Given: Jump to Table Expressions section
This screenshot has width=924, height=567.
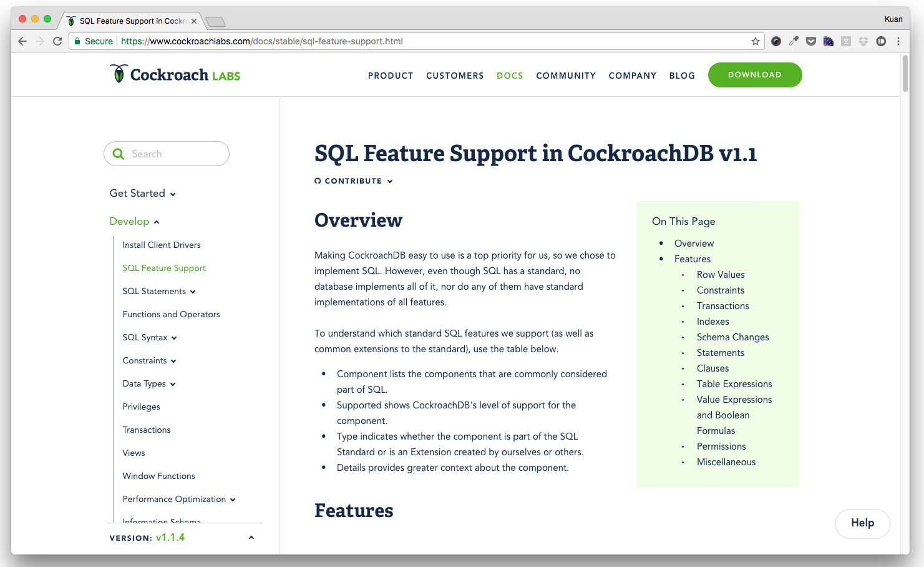Looking at the screenshot, I should click(x=734, y=384).
